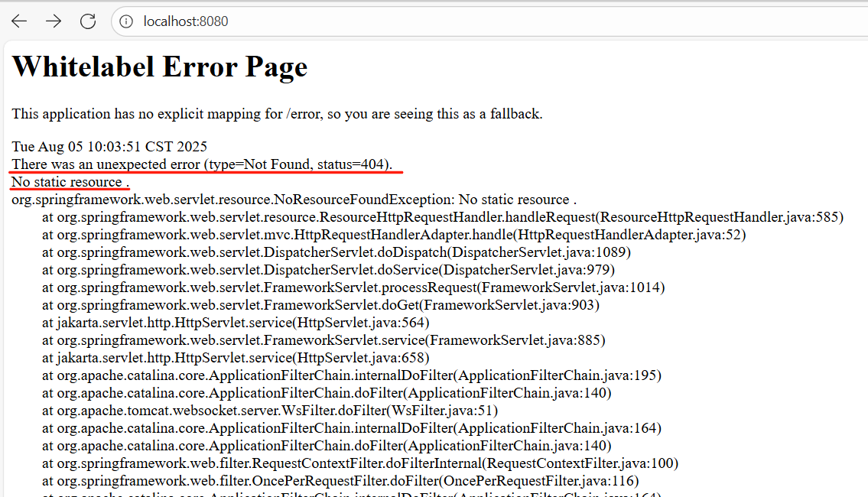This screenshot has width=868, height=497.
Task: Click the 'type=Not Found, status=404' line
Action: tap(202, 164)
